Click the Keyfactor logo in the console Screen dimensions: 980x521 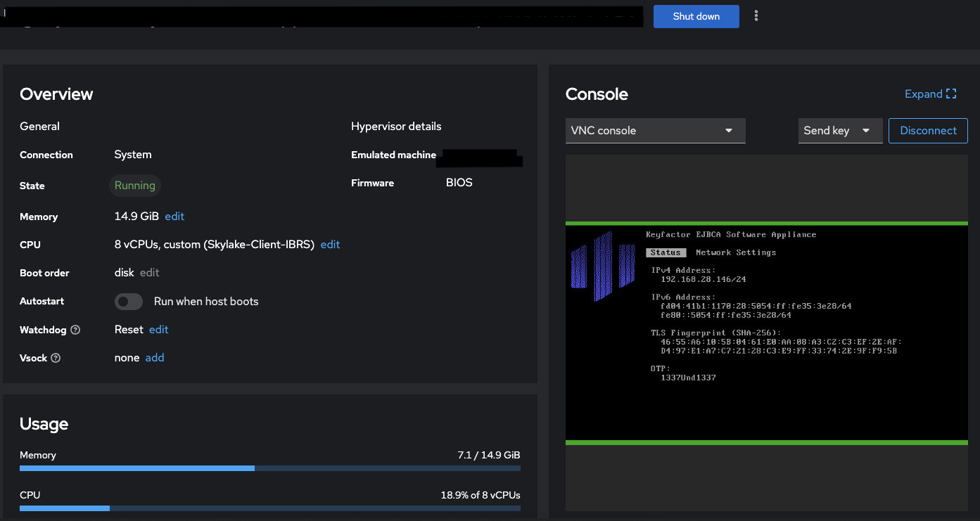pos(603,267)
